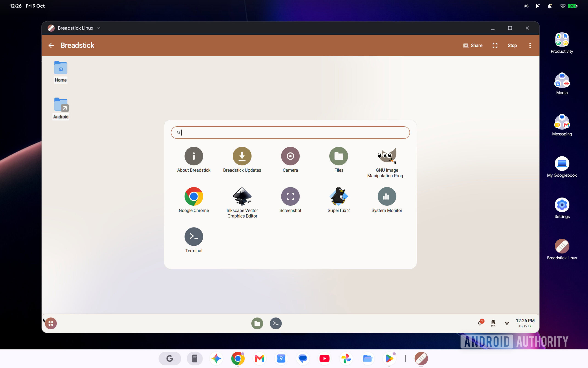
Task: Open the Productivity folder on desktop
Action: pyautogui.click(x=562, y=43)
